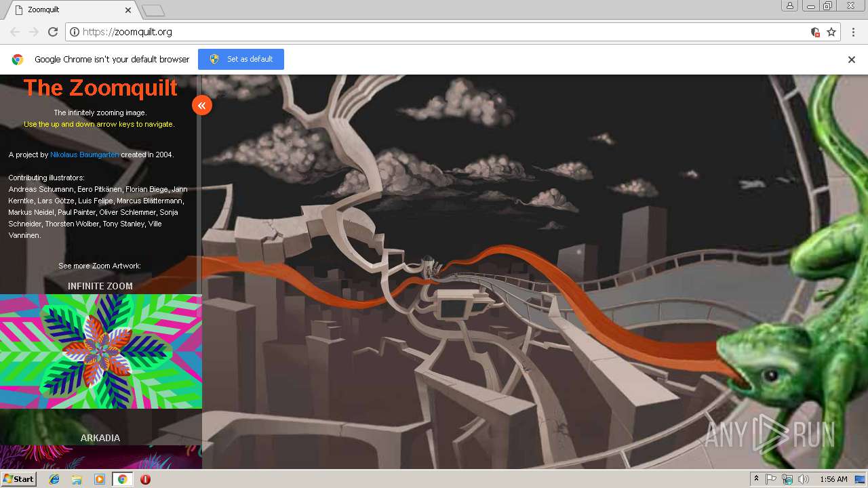
Task: Open a new tab
Action: tap(153, 11)
